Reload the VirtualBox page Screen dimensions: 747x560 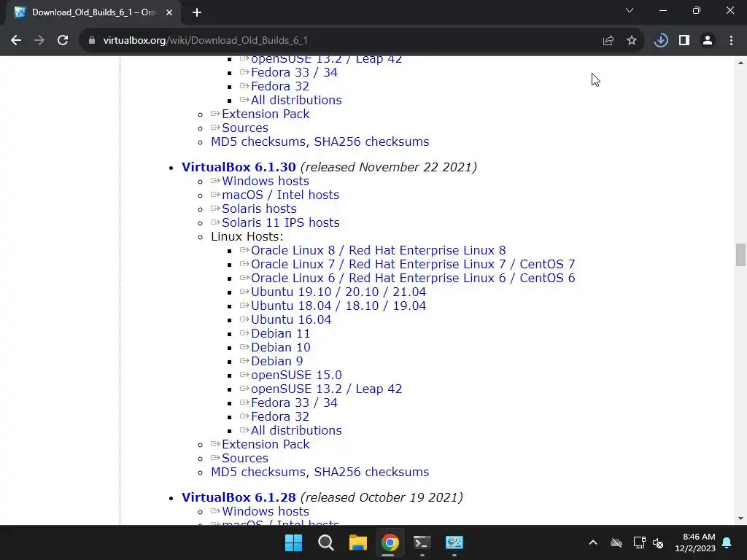[63, 41]
